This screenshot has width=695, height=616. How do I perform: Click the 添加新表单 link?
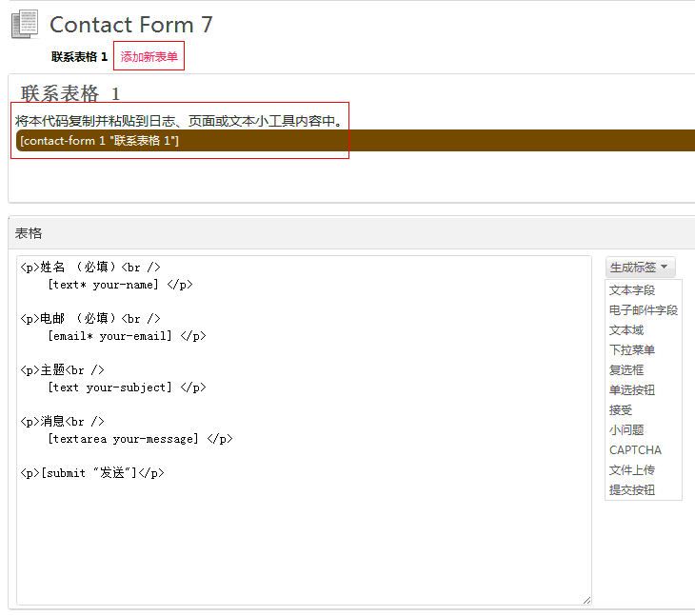pyautogui.click(x=149, y=57)
